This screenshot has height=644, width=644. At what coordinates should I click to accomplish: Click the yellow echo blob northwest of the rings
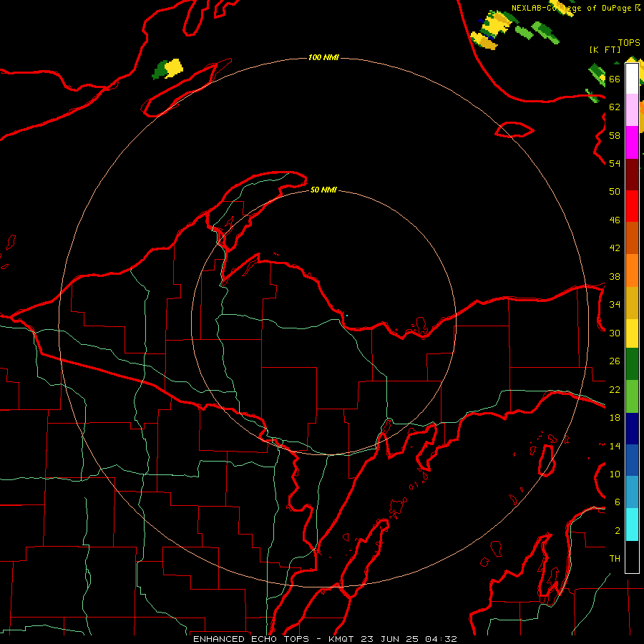[x=174, y=68]
